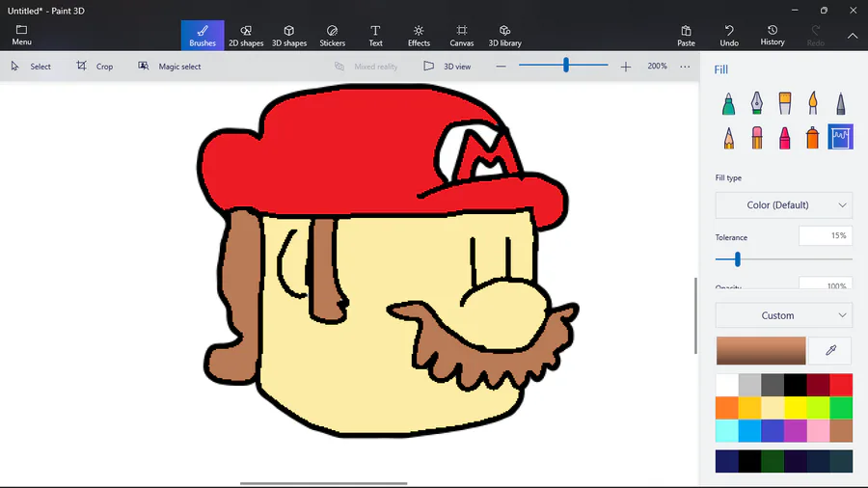868x488 pixels.
Task: Choose the white color swatch
Action: click(727, 385)
